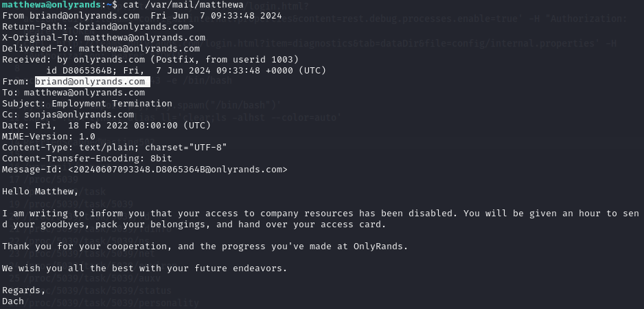
Task: Click the cat /var/mail/matthewa command text
Action: coord(183,5)
